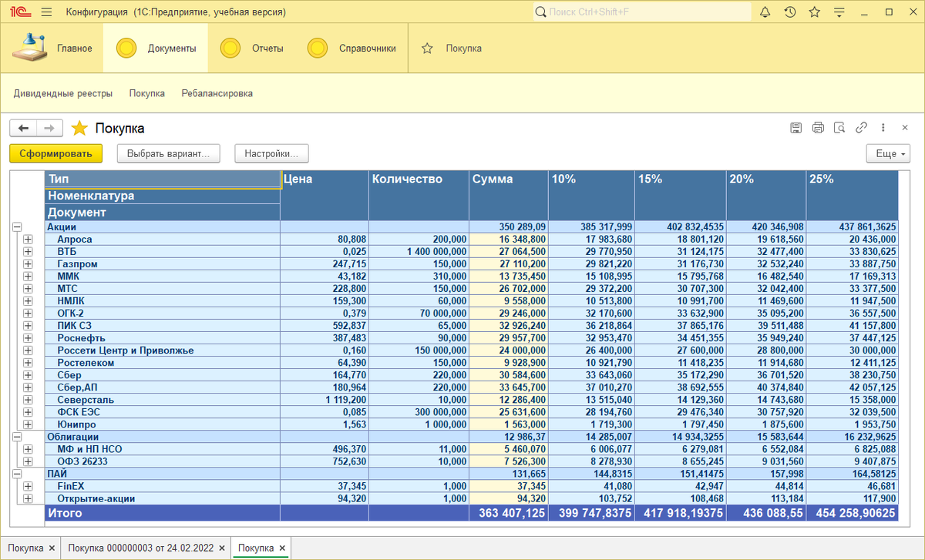The image size is (925, 560).
Task: Save the report with the diskette icon
Action: pyautogui.click(x=796, y=128)
